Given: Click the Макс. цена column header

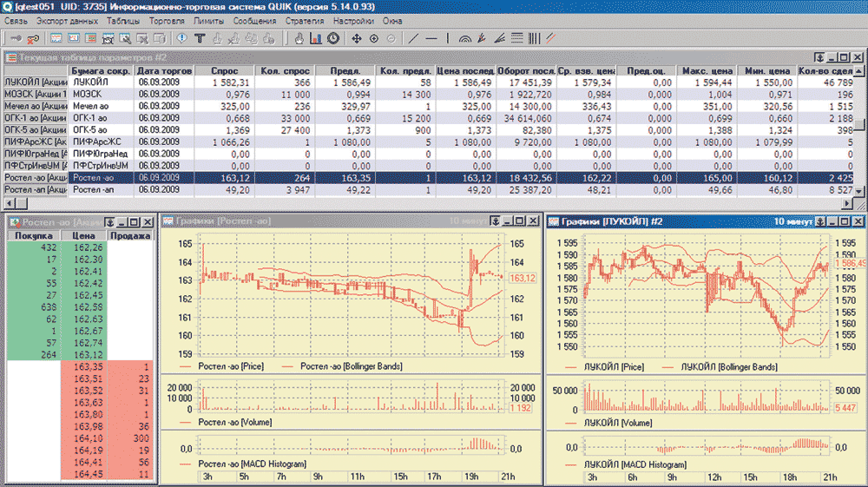Looking at the screenshot, I should click(x=707, y=71).
